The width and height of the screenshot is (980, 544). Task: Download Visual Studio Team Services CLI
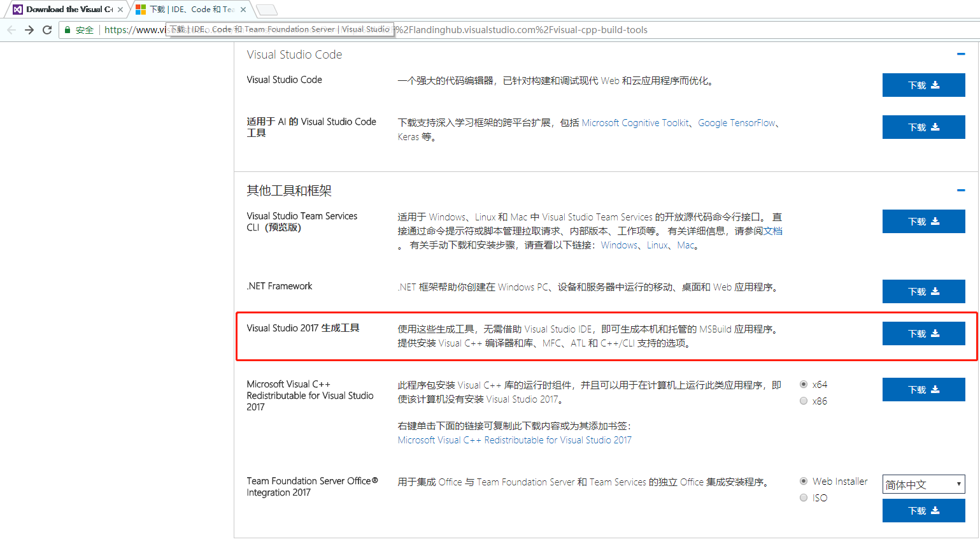click(x=923, y=221)
